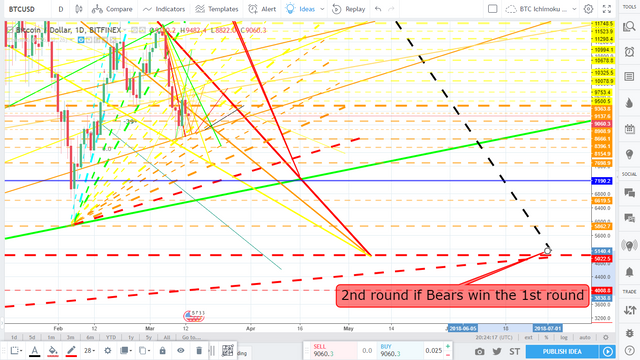
Task: Open private chats panel icon
Action: (x=629, y=218)
